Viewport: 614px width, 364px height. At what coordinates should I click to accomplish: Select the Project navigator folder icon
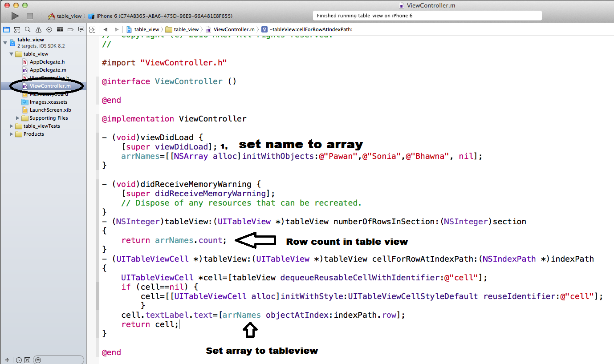click(6, 29)
